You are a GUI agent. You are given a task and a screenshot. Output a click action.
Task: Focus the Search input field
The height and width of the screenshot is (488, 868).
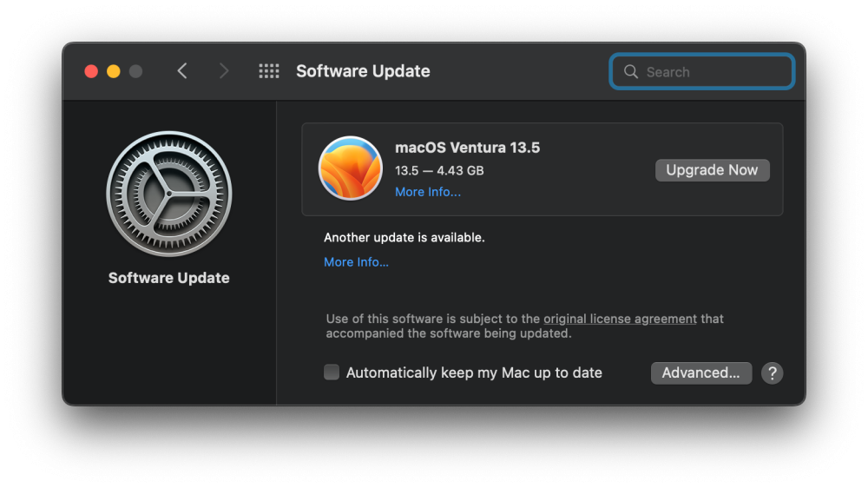click(702, 71)
